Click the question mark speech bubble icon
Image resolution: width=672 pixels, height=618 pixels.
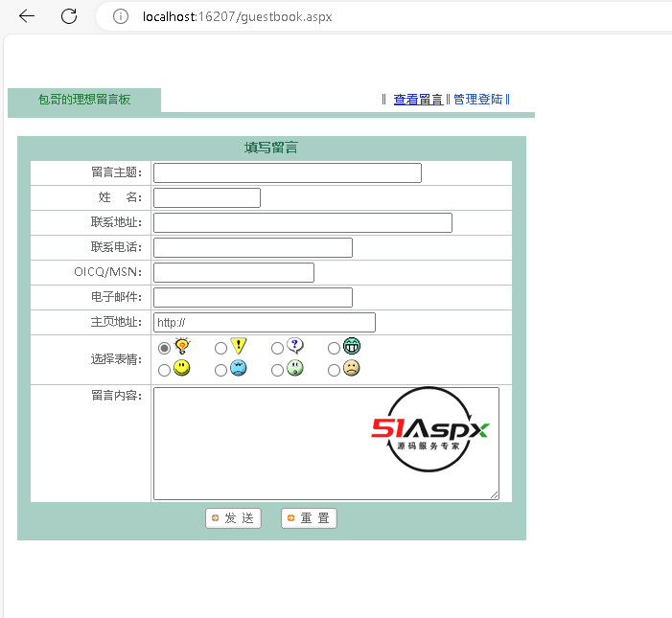click(x=295, y=347)
